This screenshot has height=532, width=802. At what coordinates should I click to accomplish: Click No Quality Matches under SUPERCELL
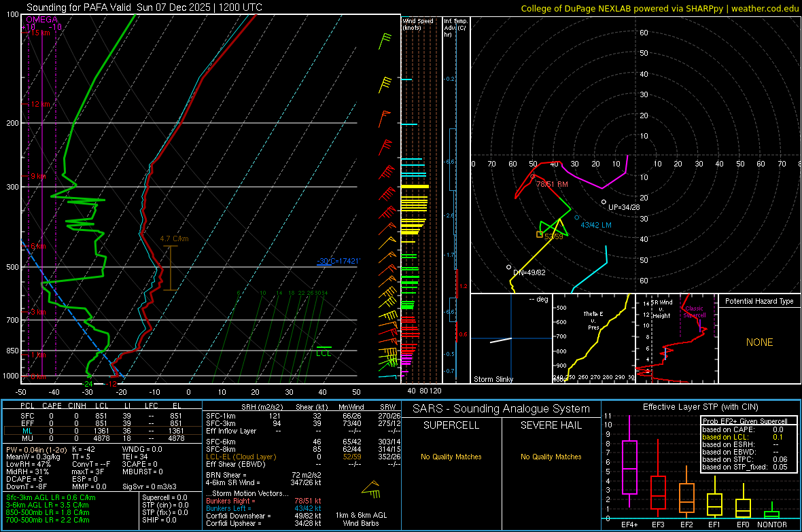point(451,457)
